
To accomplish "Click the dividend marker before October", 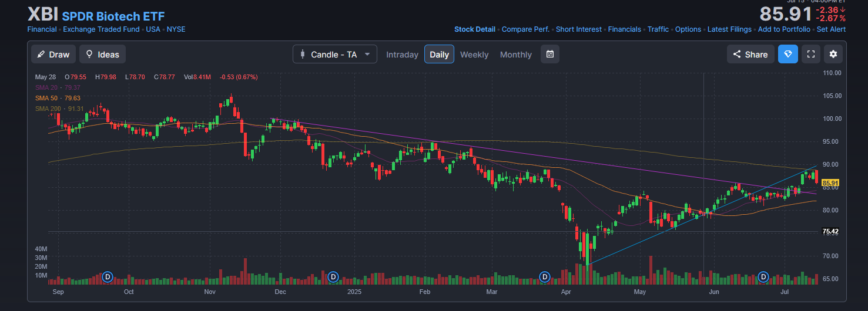I will point(108,276).
